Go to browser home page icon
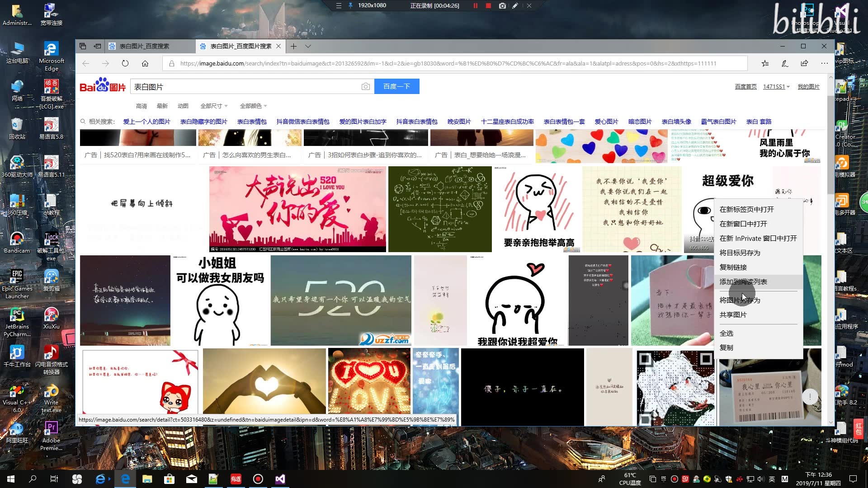This screenshot has height=488, width=868. pyautogui.click(x=145, y=63)
